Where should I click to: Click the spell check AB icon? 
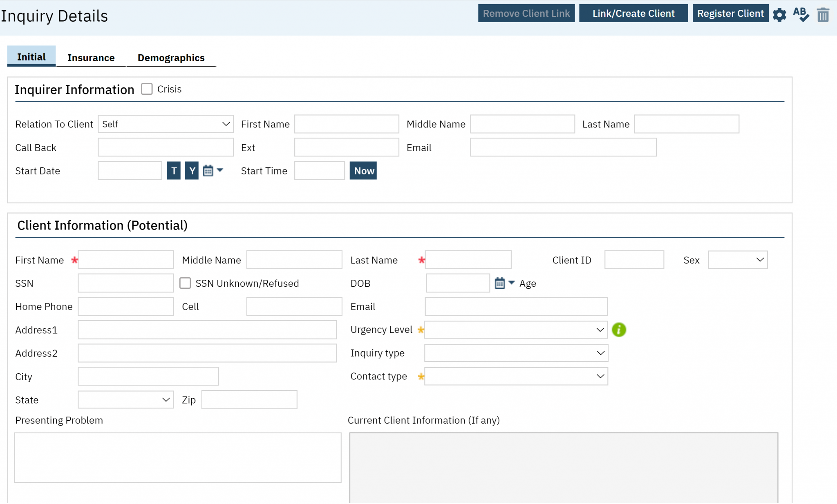[x=801, y=14]
